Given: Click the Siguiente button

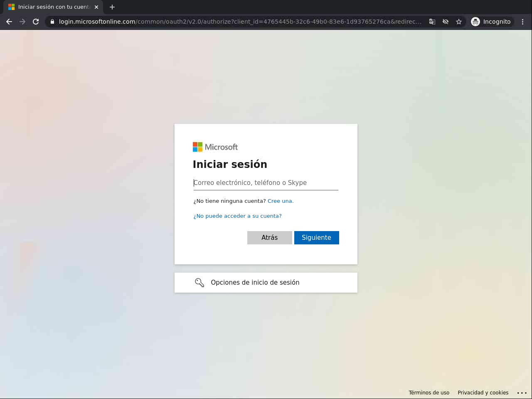Looking at the screenshot, I should [317, 238].
